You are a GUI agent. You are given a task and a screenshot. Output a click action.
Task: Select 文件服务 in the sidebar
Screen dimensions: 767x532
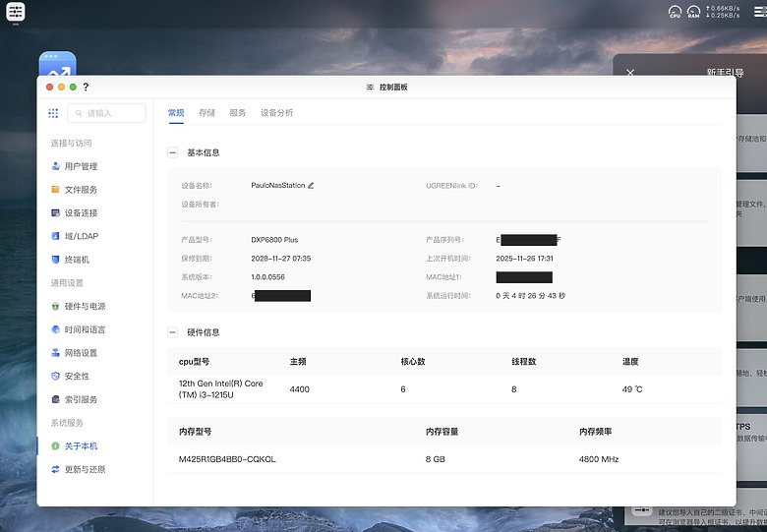[x=81, y=190]
